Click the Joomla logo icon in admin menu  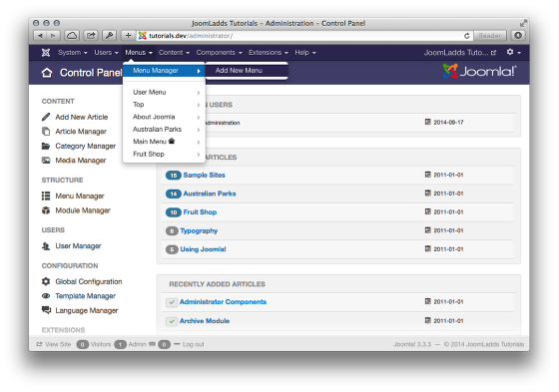point(46,53)
